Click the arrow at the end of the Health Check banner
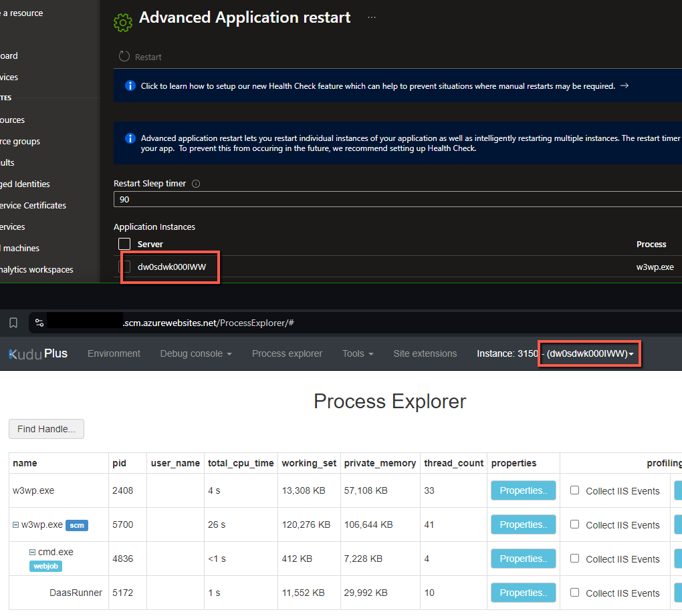682x616 pixels. click(x=624, y=86)
